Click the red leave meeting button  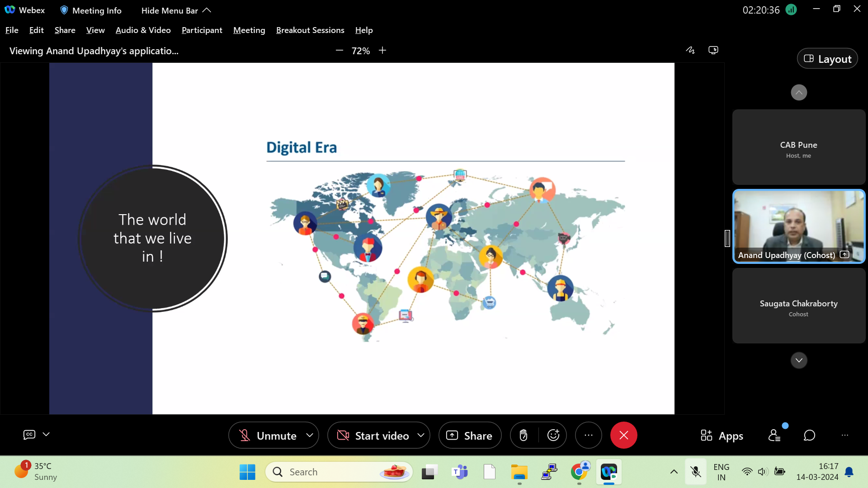tap(623, 436)
